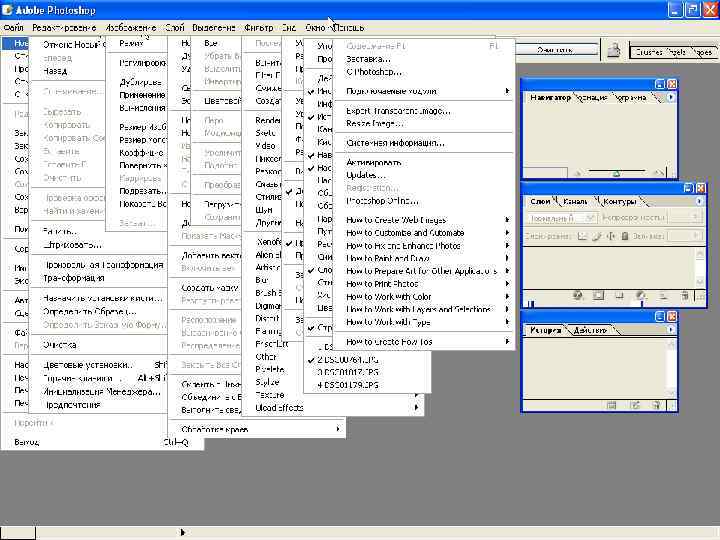Choose Photoshop Online... menu entry
720x540 pixels.
click(x=424, y=201)
